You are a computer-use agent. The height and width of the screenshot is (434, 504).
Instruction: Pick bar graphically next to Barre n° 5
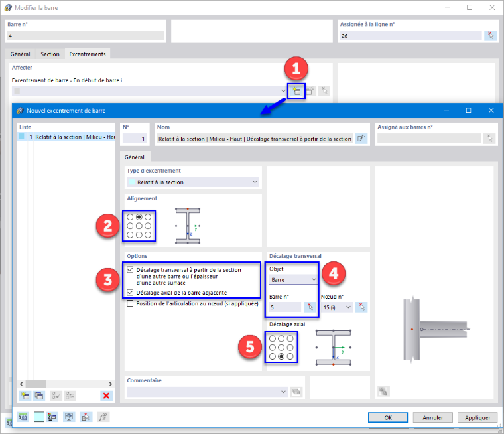coord(310,307)
